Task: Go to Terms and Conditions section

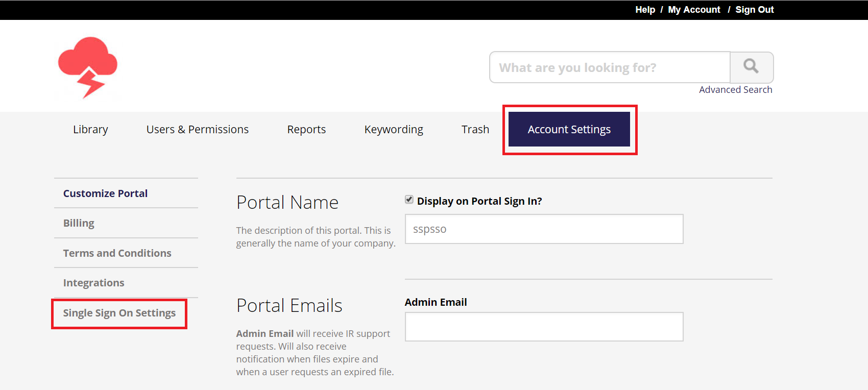Action: (117, 253)
